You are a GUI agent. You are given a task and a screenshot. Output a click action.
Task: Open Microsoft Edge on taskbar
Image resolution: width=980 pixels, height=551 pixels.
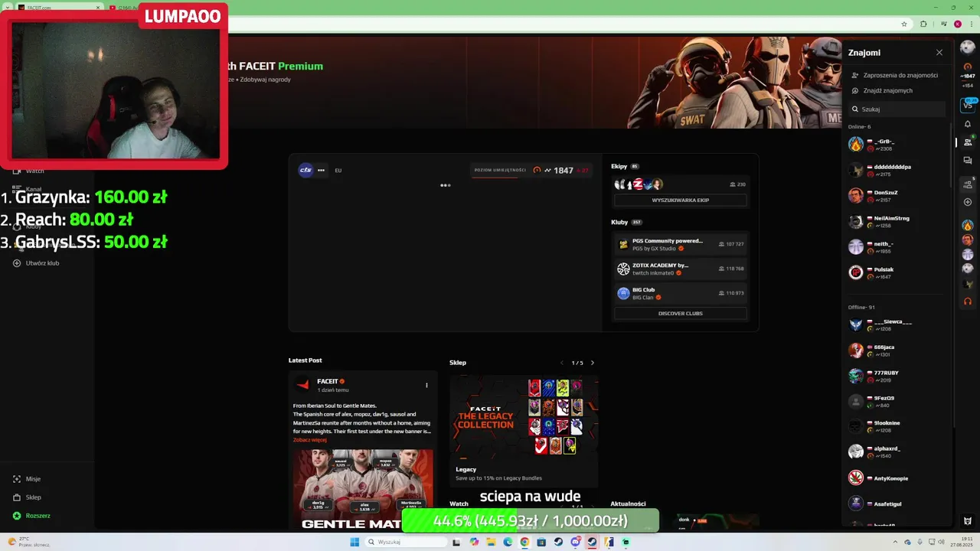pyautogui.click(x=508, y=542)
